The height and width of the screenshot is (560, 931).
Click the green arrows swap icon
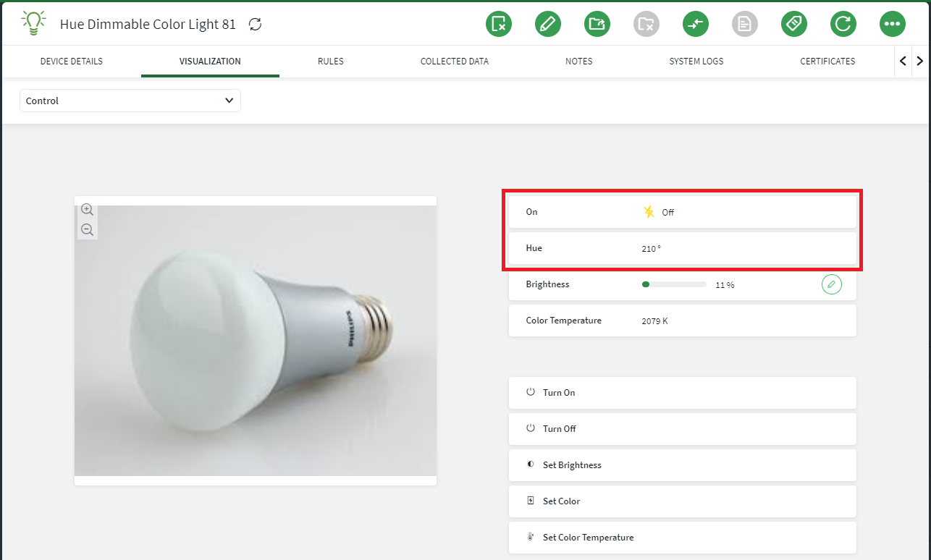click(x=696, y=24)
